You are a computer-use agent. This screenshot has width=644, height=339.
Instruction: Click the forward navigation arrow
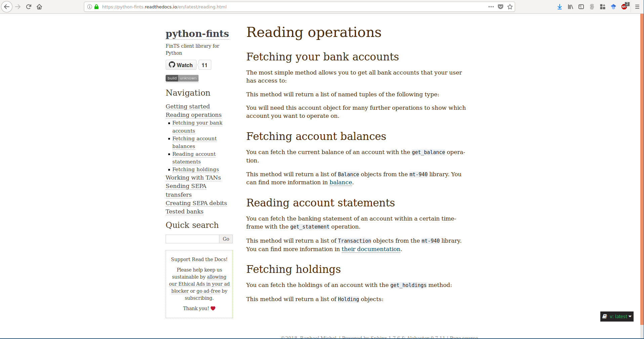tap(18, 7)
